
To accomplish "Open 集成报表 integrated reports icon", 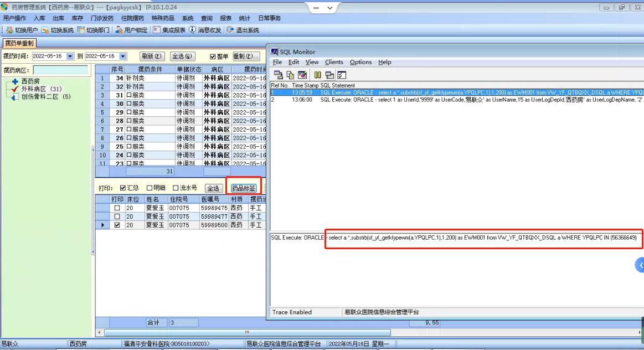I will (x=157, y=30).
